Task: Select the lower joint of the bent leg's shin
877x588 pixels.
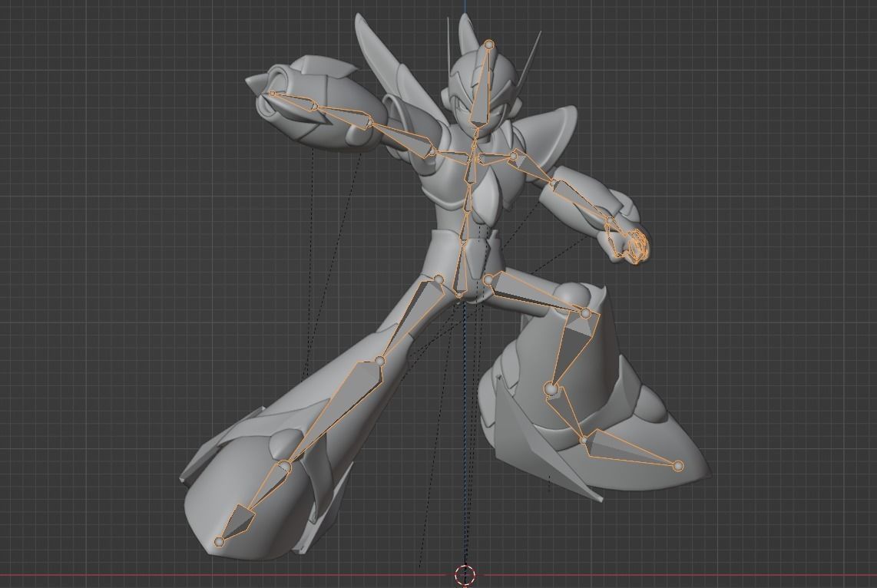Action: pos(551,388)
